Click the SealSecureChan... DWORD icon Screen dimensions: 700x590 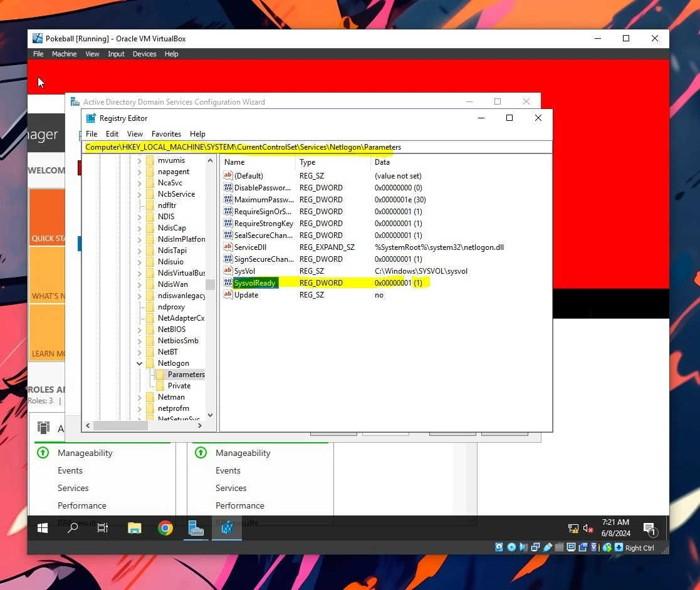228,235
